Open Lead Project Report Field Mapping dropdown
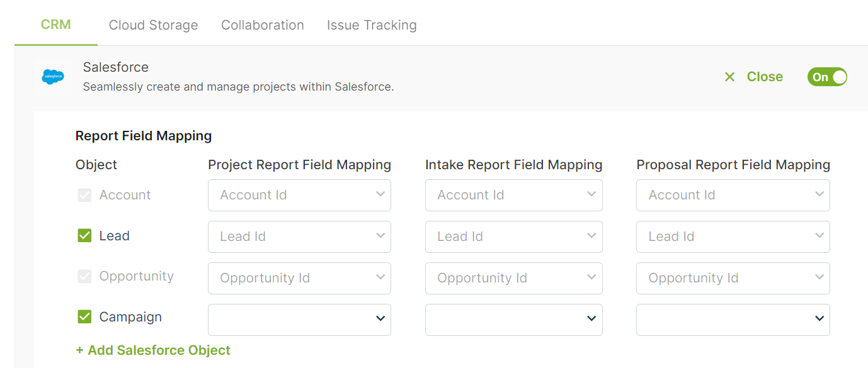This screenshot has height=368, width=868. (299, 237)
